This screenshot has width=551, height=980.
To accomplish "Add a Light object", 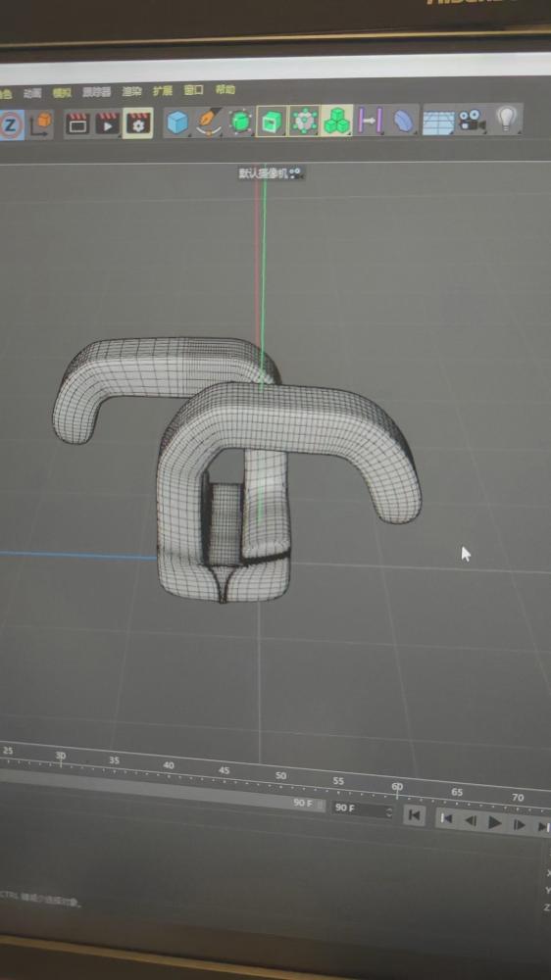I will pos(507,119).
